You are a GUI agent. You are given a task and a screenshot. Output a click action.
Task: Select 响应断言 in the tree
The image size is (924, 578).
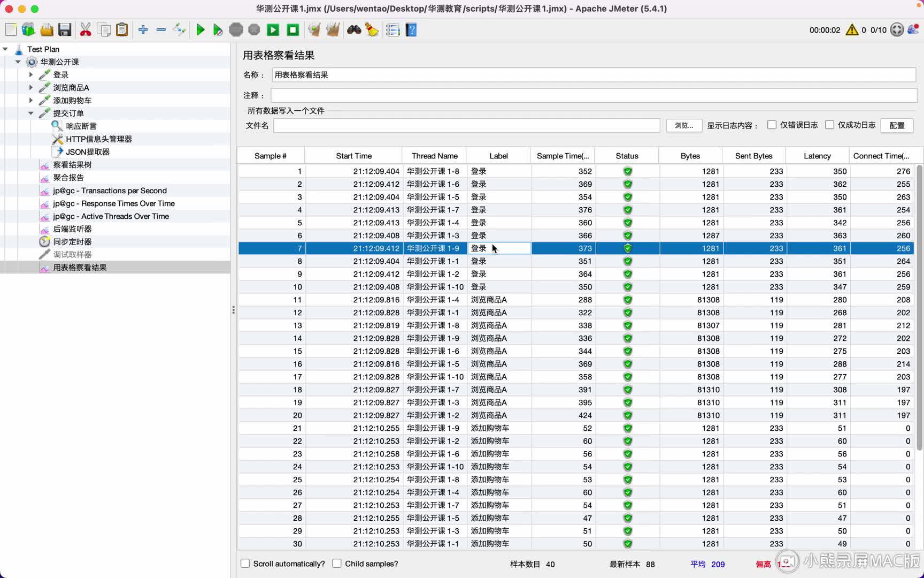point(81,126)
